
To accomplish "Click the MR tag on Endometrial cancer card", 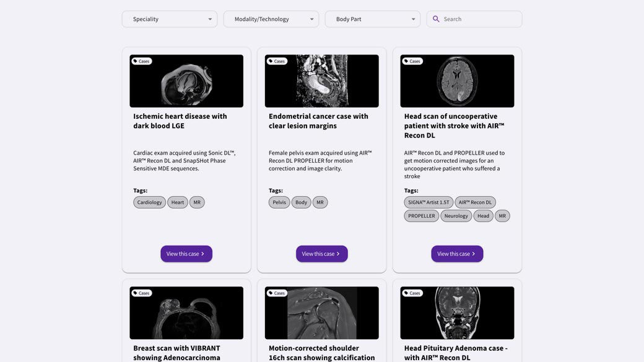I will 320,202.
